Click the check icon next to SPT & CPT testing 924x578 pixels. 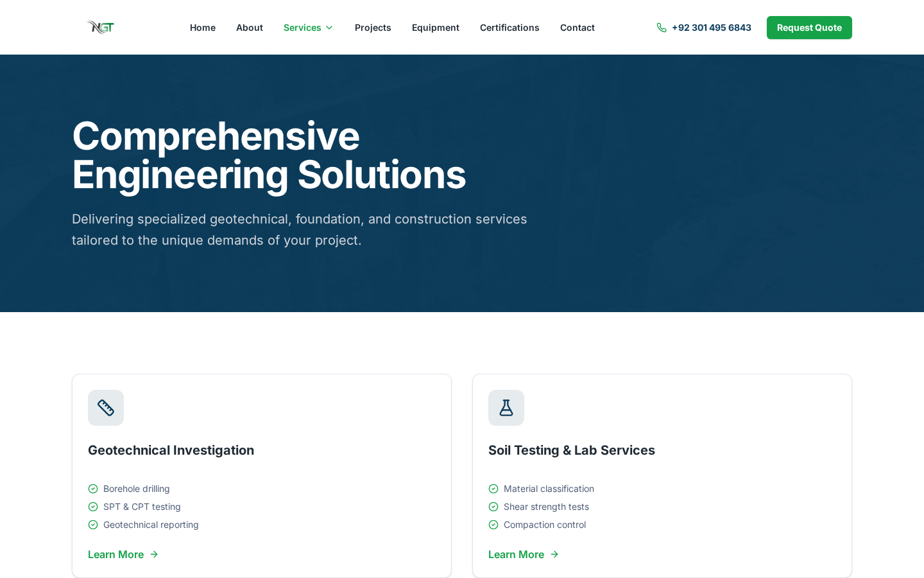[93, 507]
